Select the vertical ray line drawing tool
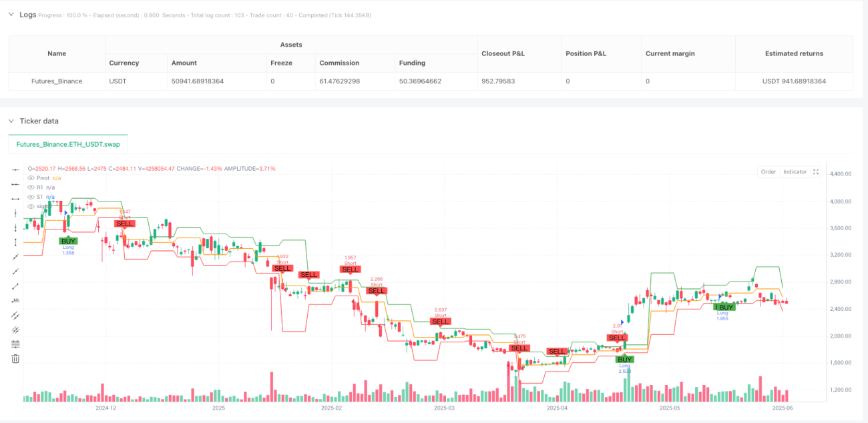This screenshot has width=868, height=423. coord(16,228)
